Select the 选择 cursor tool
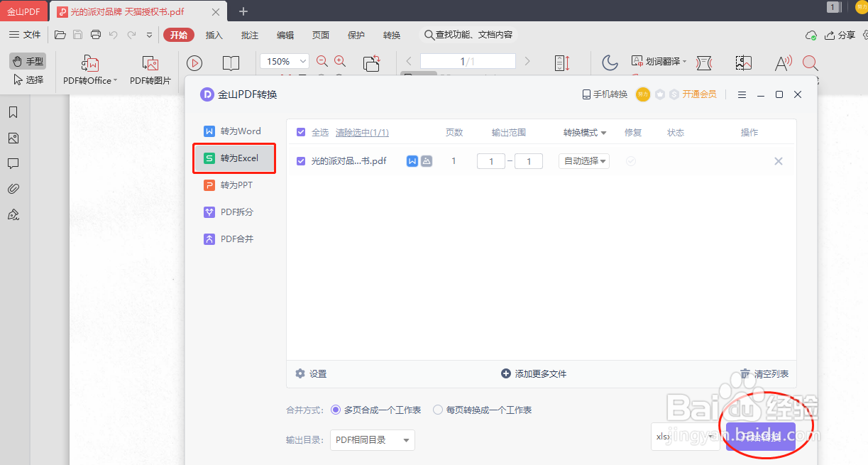 pos(28,80)
